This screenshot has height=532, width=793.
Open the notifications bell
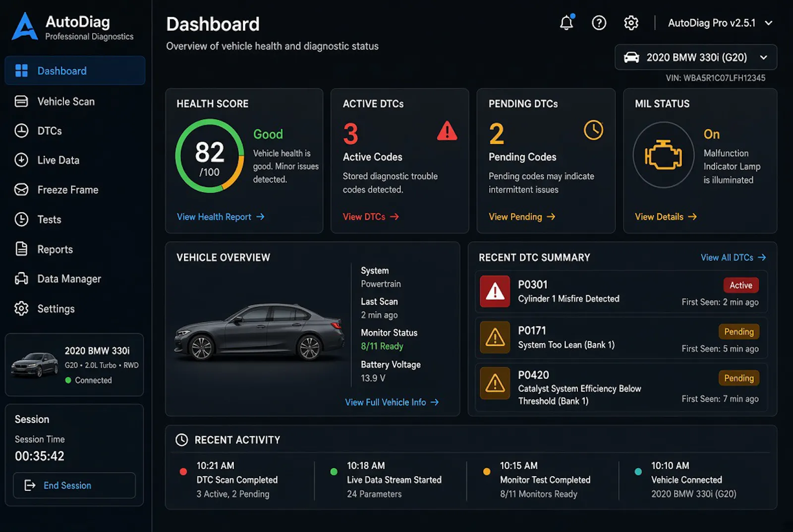(566, 23)
